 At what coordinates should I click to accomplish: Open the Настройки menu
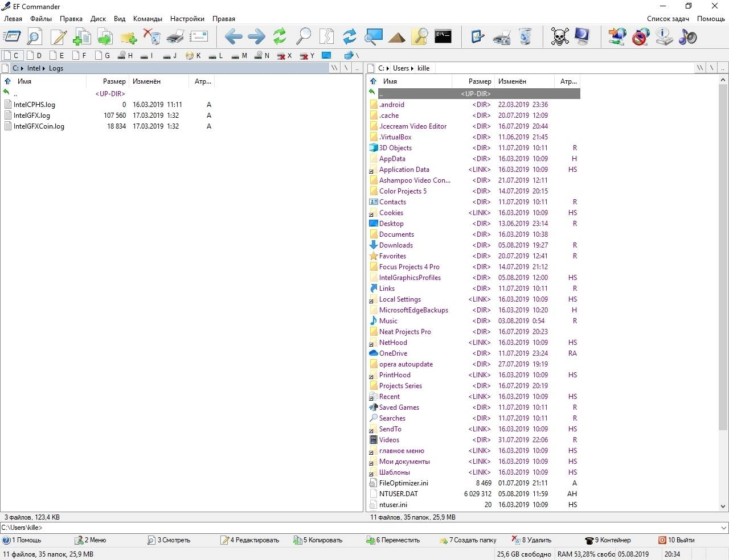[x=187, y=19]
